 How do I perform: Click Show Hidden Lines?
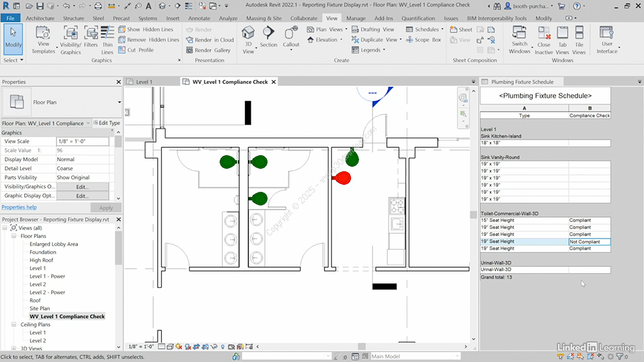(146, 29)
